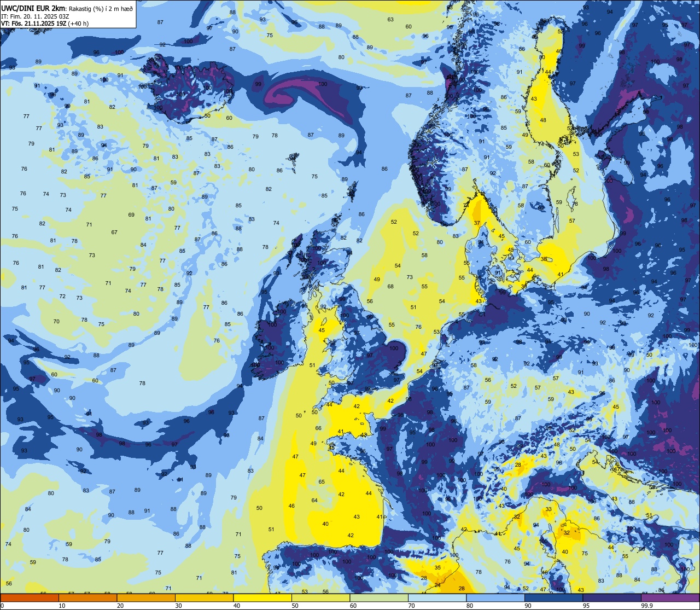The image size is (700, 610).
Task: Click the humidity value '35' on the map
Action: (x=437, y=568)
